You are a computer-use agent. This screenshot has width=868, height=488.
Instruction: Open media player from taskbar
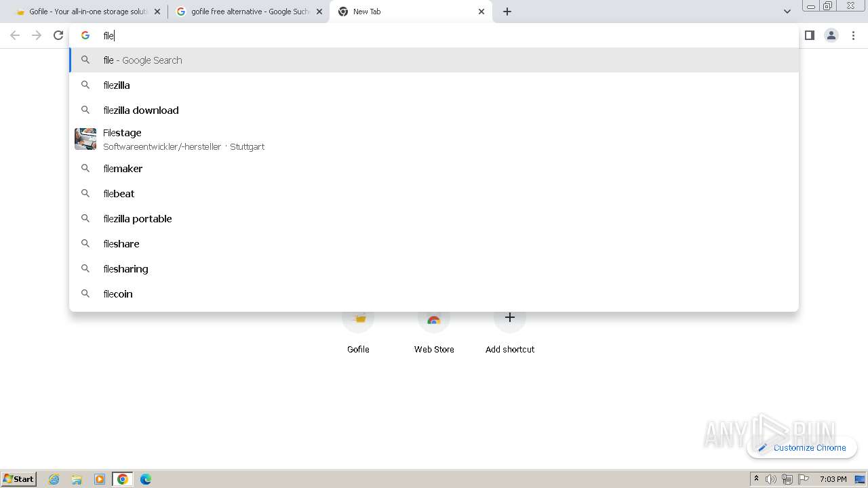(100, 479)
